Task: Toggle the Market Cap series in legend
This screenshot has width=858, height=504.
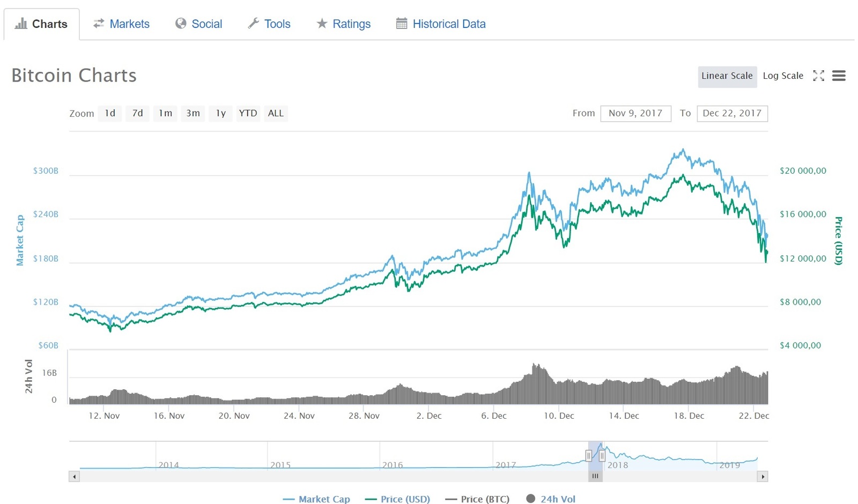Action: [316, 499]
